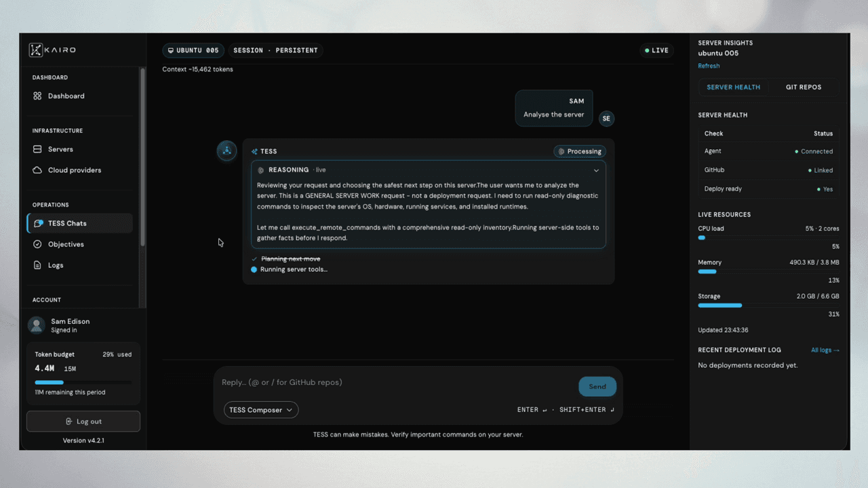868x488 pixels.
Task: Click Sam Edison's profile avatar
Action: pyautogui.click(x=37, y=325)
